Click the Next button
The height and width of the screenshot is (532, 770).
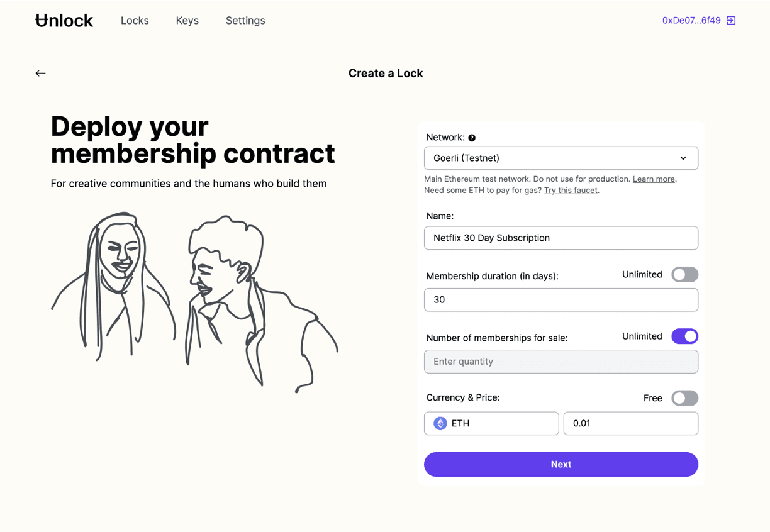[561, 464]
